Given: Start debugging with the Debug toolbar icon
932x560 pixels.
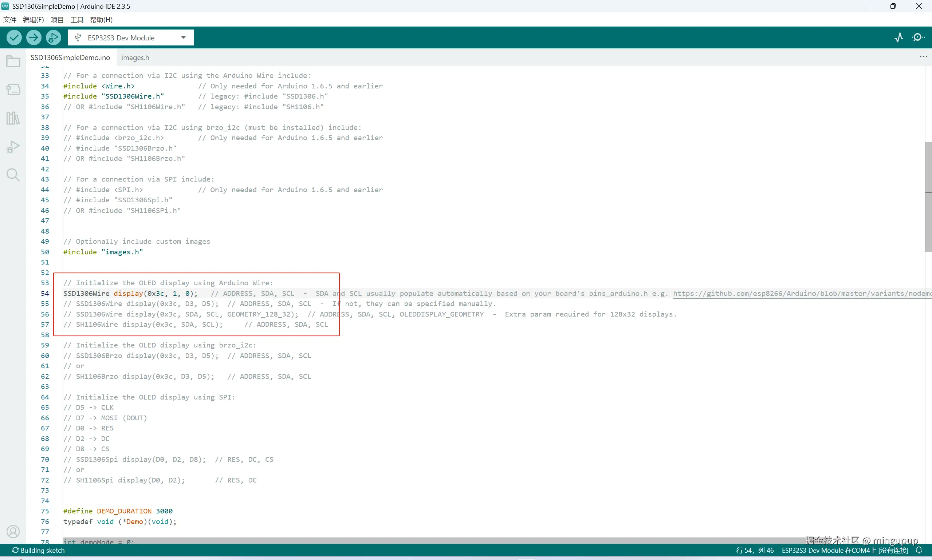Looking at the screenshot, I should (53, 37).
